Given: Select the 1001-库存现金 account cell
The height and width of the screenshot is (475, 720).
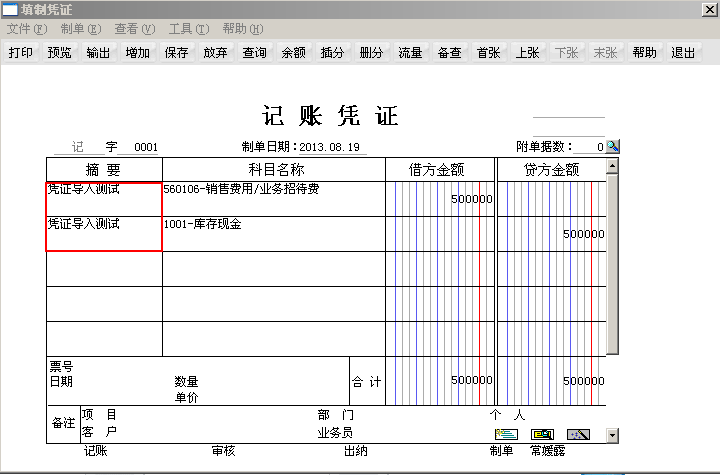Looking at the screenshot, I should pyautogui.click(x=274, y=234).
